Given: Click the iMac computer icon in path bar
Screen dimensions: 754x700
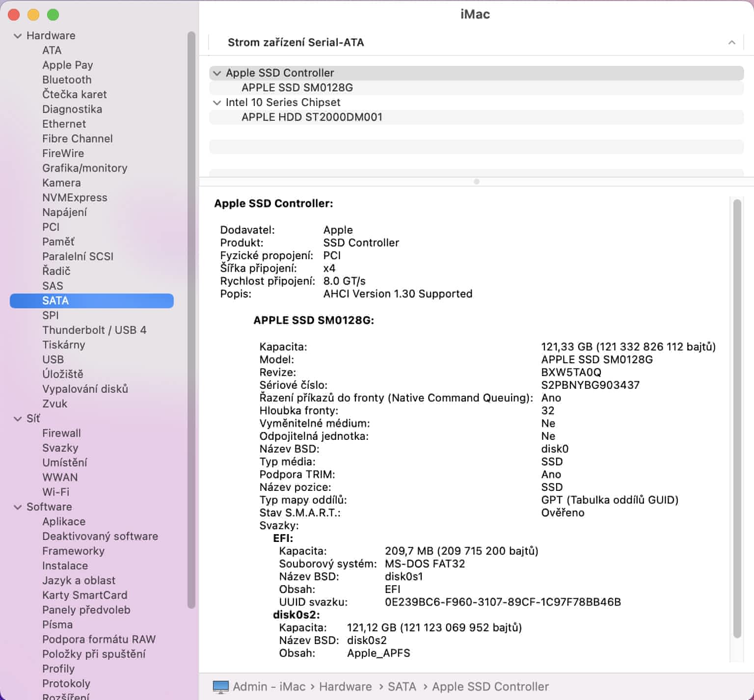Looking at the screenshot, I should (x=221, y=686).
